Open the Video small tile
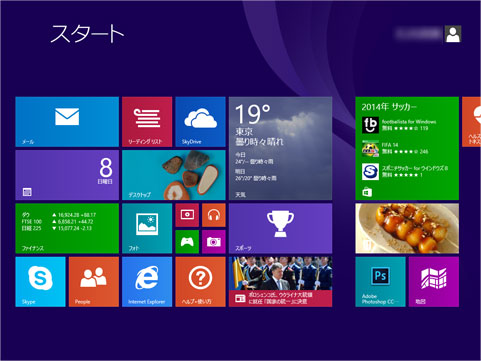Image resolution: width=481 pixels, height=361 pixels. pos(187,215)
